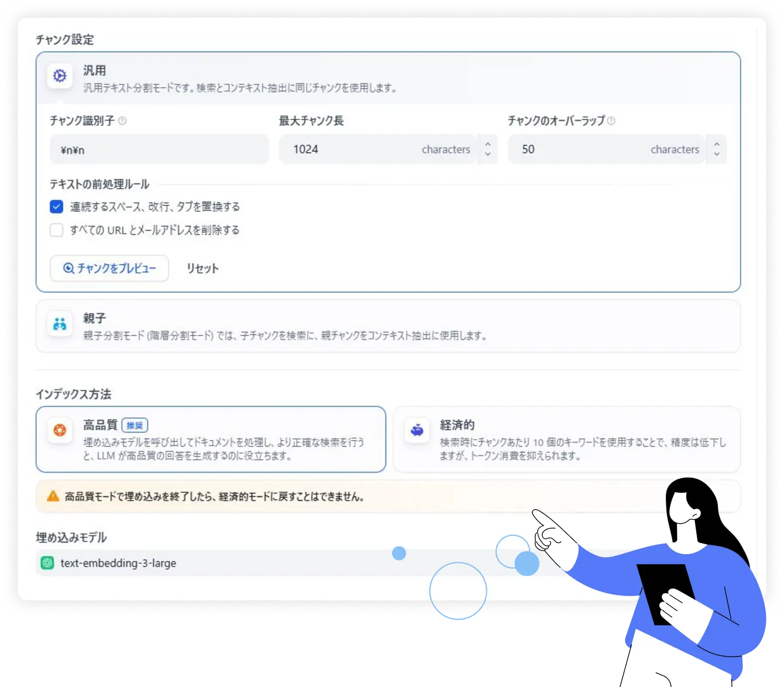Screen dimensions: 784x687
Task: Click the 親子 parent-child mode icon
Action: (x=60, y=324)
